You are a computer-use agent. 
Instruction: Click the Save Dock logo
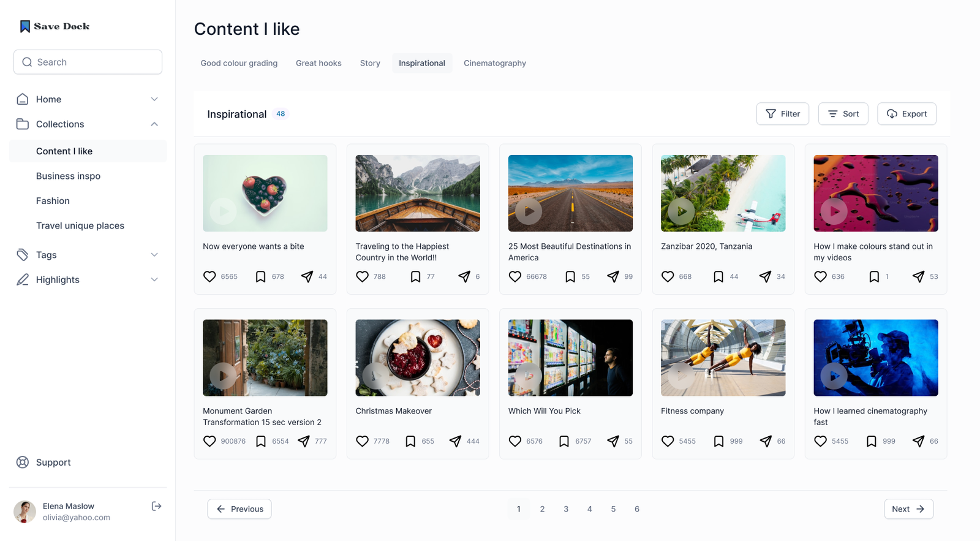click(55, 26)
